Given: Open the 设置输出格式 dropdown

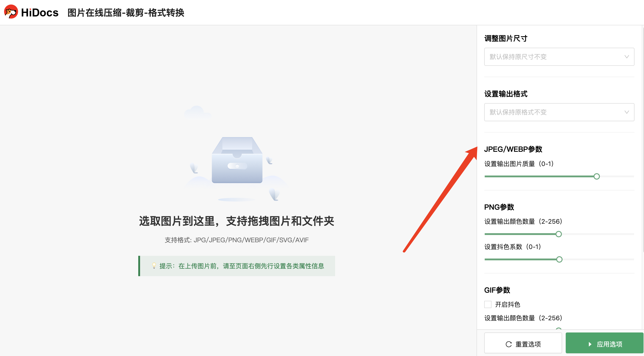Looking at the screenshot, I should point(559,112).
